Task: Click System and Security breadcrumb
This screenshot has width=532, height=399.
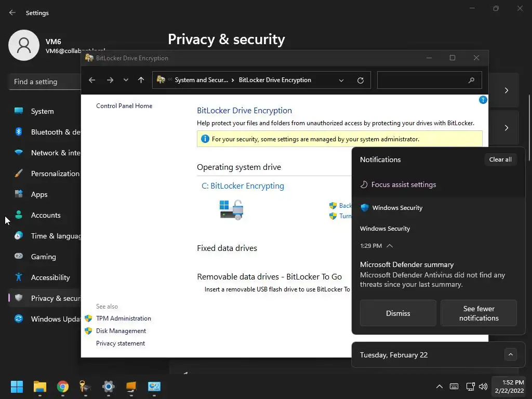Action: coord(201,80)
